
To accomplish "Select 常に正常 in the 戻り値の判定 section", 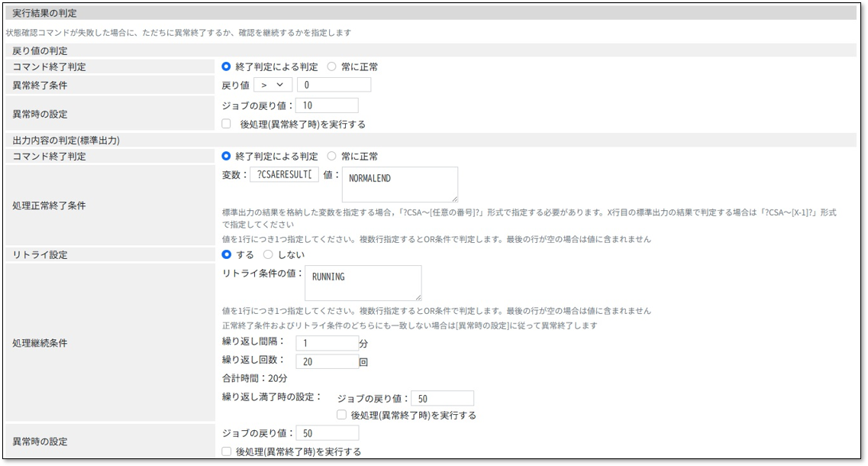I will pyautogui.click(x=331, y=66).
